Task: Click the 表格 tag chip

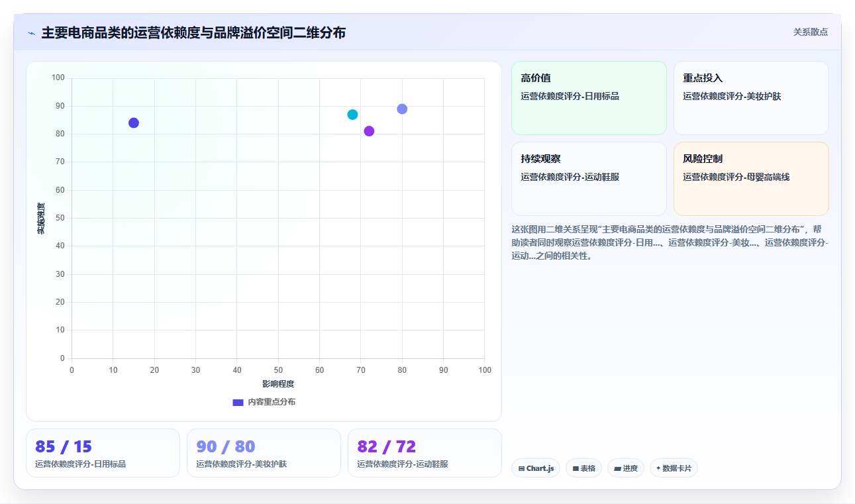Action: pos(584,468)
